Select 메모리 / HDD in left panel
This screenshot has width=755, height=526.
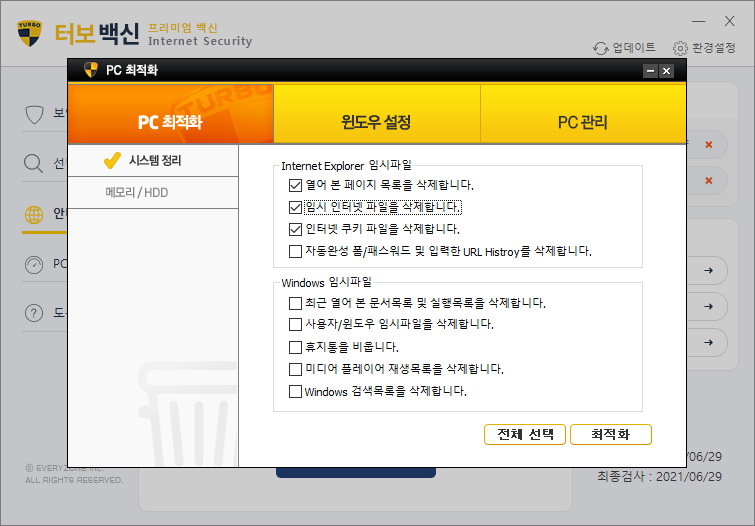pyautogui.click(x=153, y=193)
